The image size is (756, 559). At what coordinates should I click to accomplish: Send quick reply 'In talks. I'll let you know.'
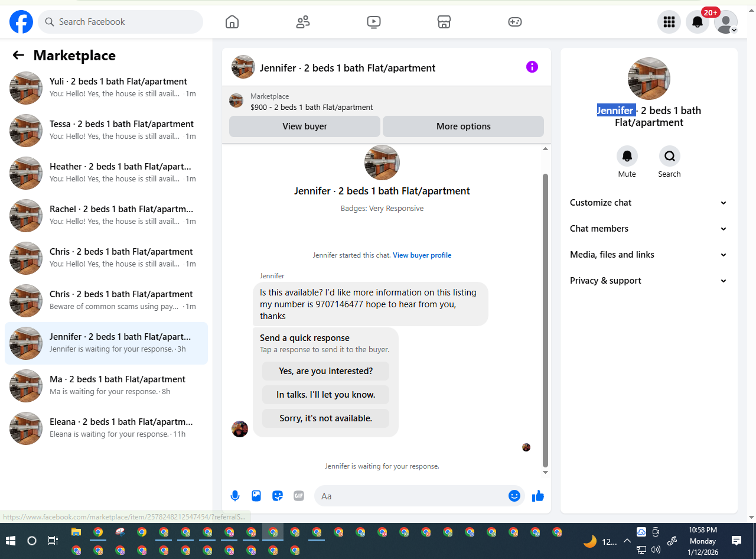click(x=325, y=395)
